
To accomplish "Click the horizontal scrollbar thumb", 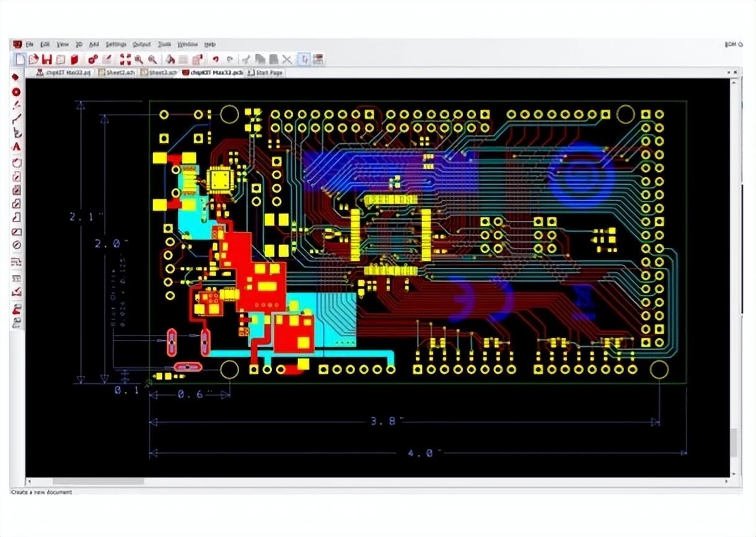I will point(98,481).
